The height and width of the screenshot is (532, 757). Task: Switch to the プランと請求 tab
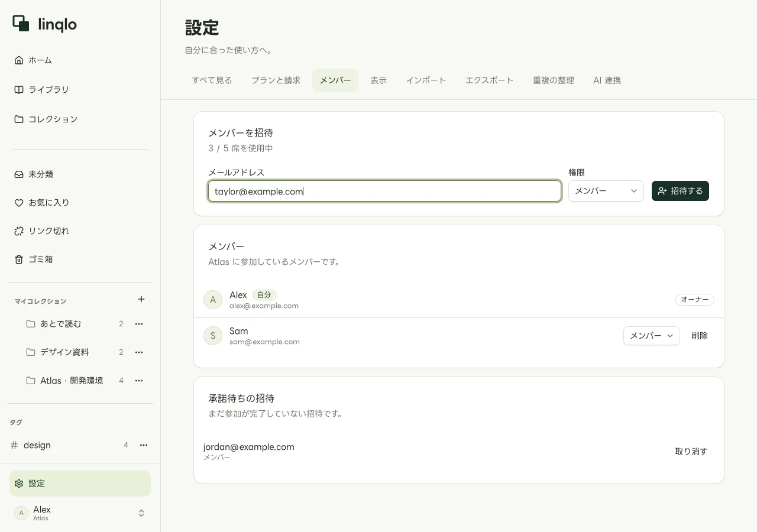click(x=276, y=80)
